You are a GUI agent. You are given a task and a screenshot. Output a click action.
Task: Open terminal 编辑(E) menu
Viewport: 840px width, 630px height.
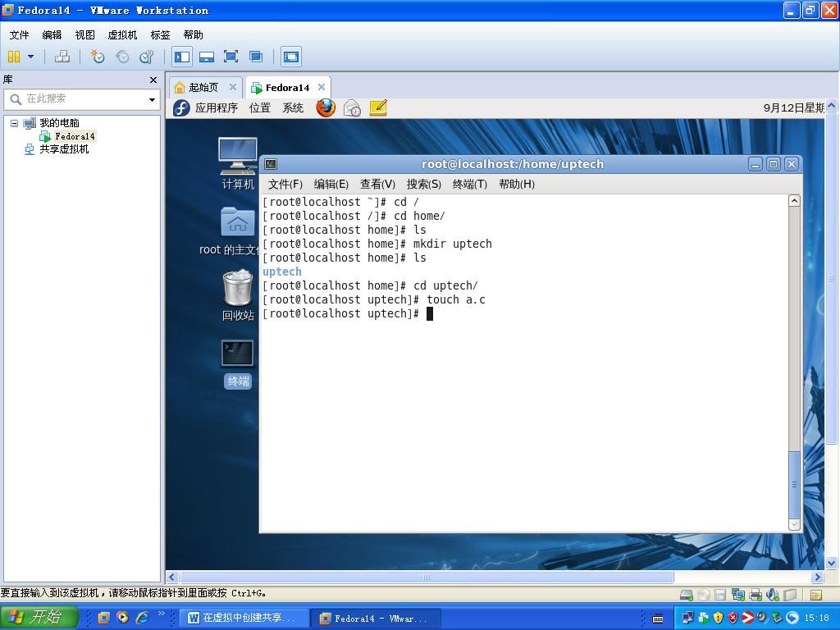pyautogui.click(x=331, y=185)
